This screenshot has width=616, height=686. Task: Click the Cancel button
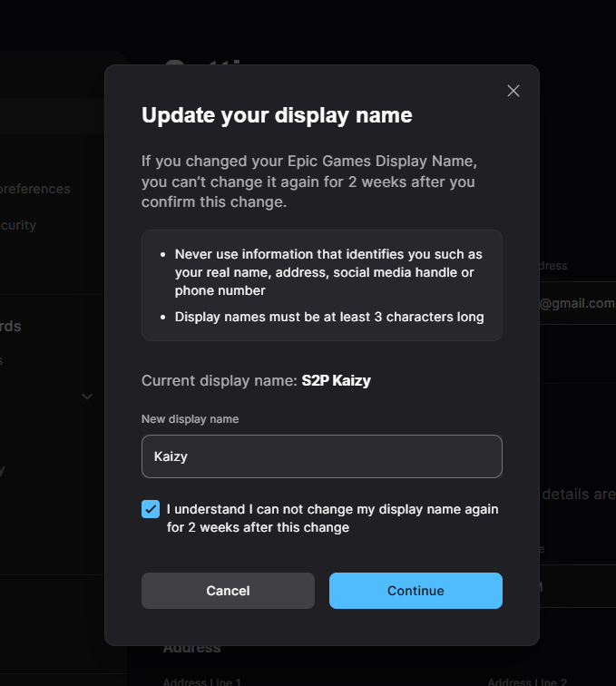(x=228, y=591)
